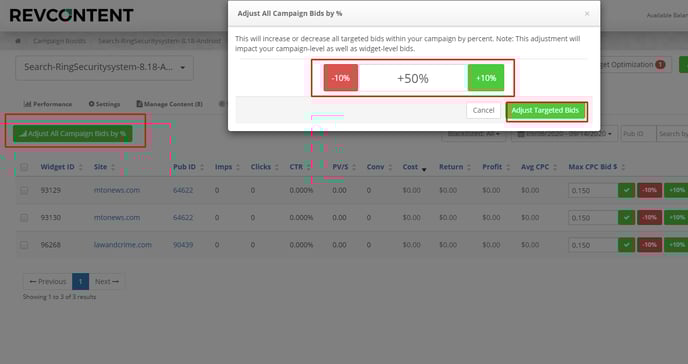This screenshot has height=364, width=688.
Task: Focus the Pub ID filter field
Action: 638,134
